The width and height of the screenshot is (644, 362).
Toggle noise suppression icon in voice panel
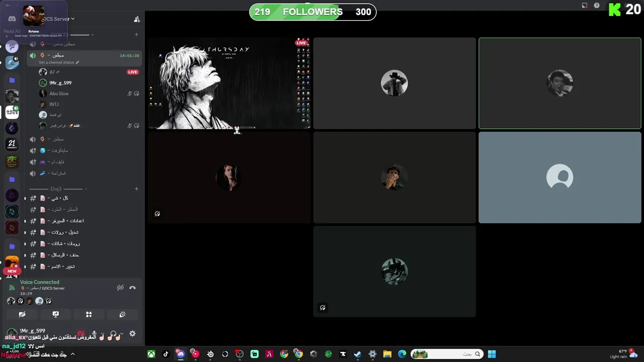pyautogui.click(x=120, y=288)
